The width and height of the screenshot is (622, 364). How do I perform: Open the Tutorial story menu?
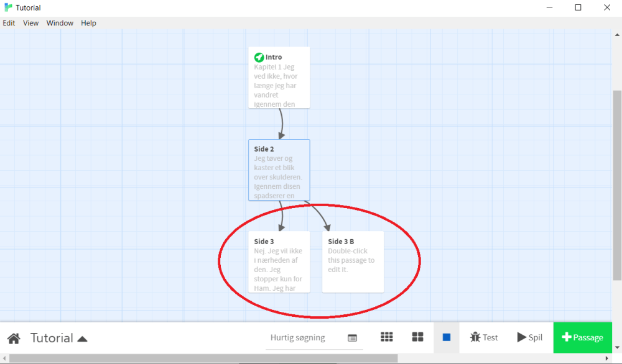click(59, 339)
